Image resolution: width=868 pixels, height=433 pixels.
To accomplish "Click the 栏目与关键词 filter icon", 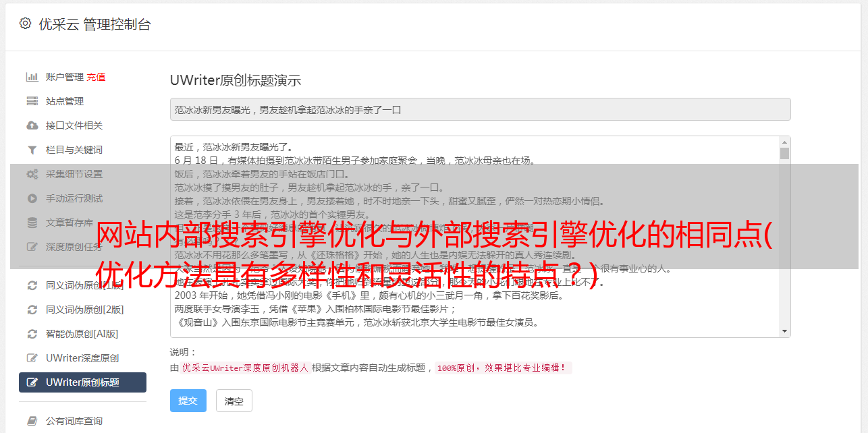I will point(32,150).
